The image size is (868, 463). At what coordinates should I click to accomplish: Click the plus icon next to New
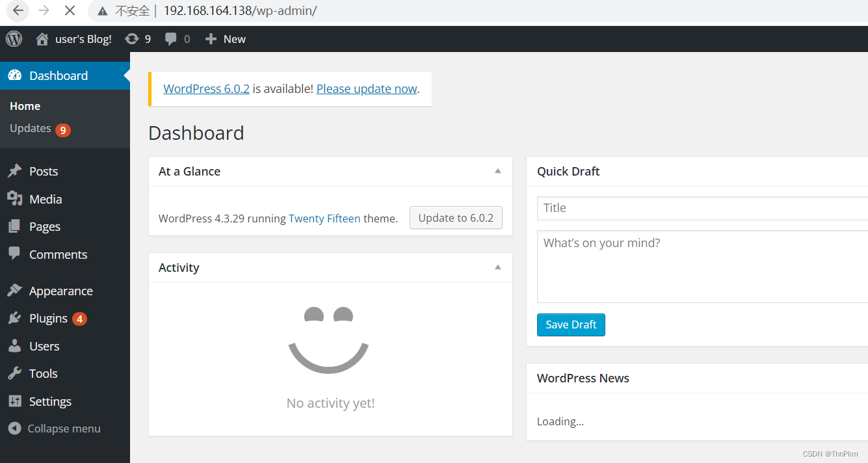click(211, 39)
